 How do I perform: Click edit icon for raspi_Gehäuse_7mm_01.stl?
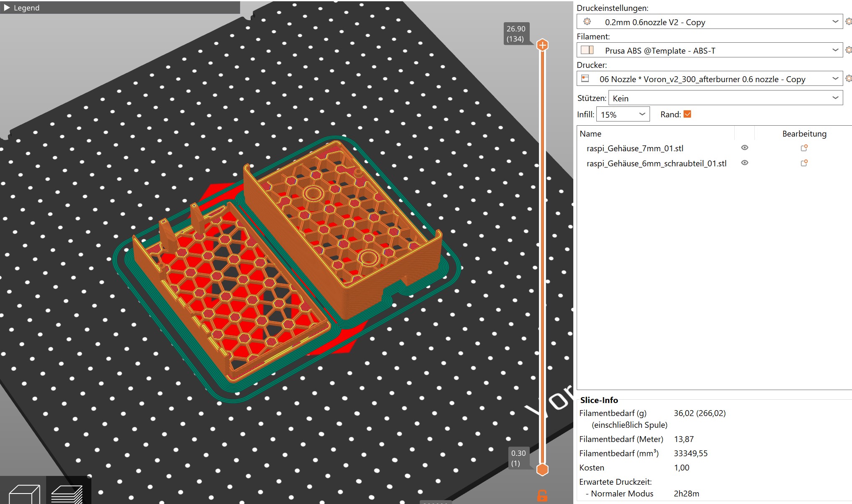[804, 148]
